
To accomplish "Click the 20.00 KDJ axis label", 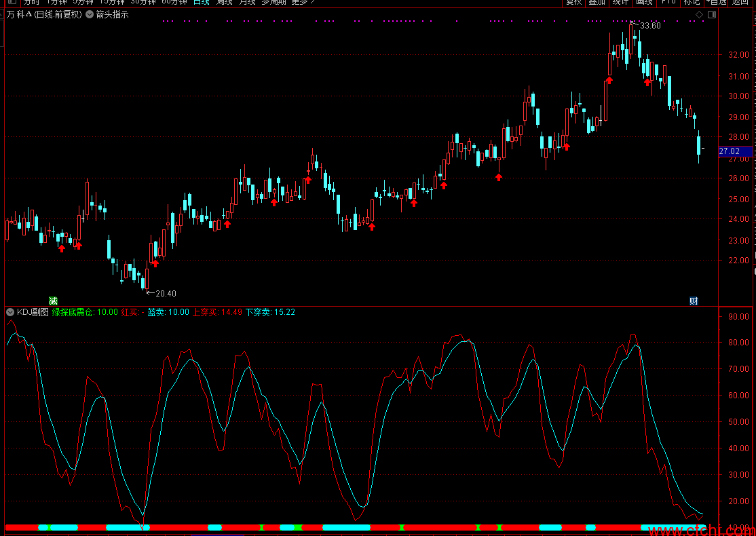I will (x=738, y=501).
